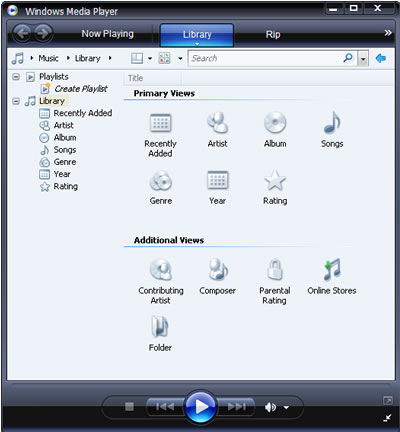Switch to the Rip tab
This screenshot has height=432, width=400.
pos(273,34)
